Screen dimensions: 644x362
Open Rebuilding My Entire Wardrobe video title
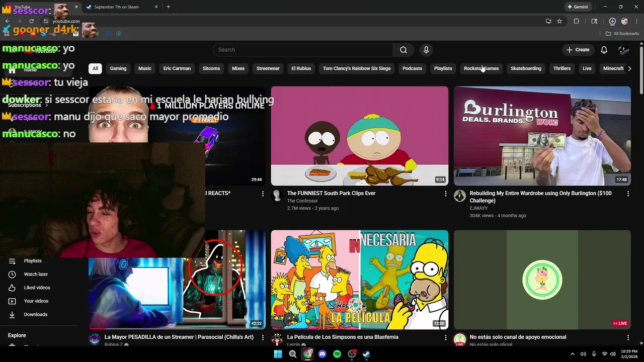coord(540,197)
